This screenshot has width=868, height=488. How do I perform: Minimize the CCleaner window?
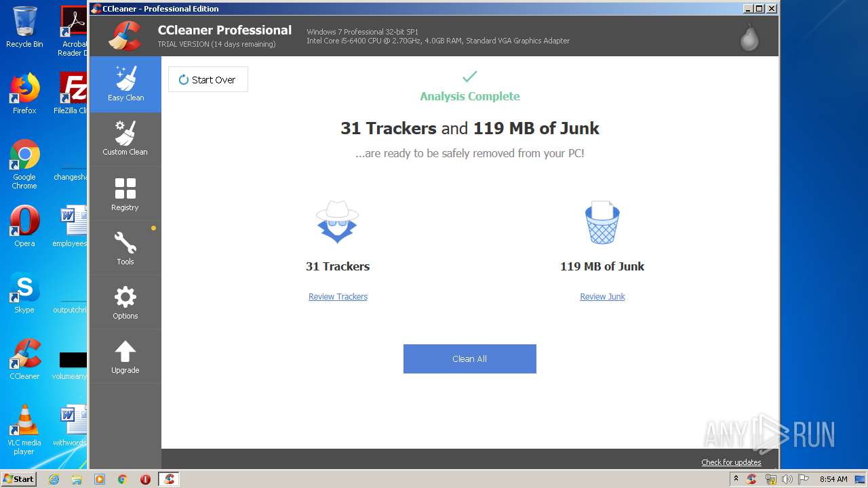(748, 9)
